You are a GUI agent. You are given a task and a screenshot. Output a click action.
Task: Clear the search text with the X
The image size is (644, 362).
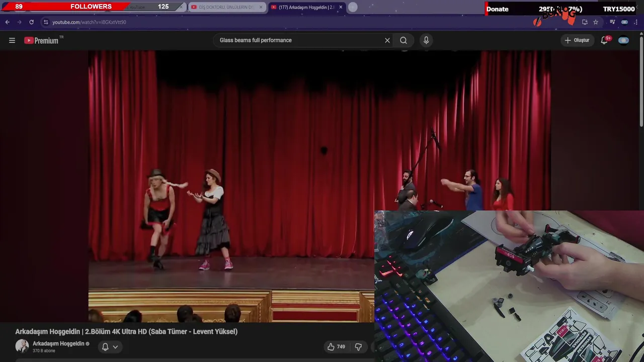(387, 40)
